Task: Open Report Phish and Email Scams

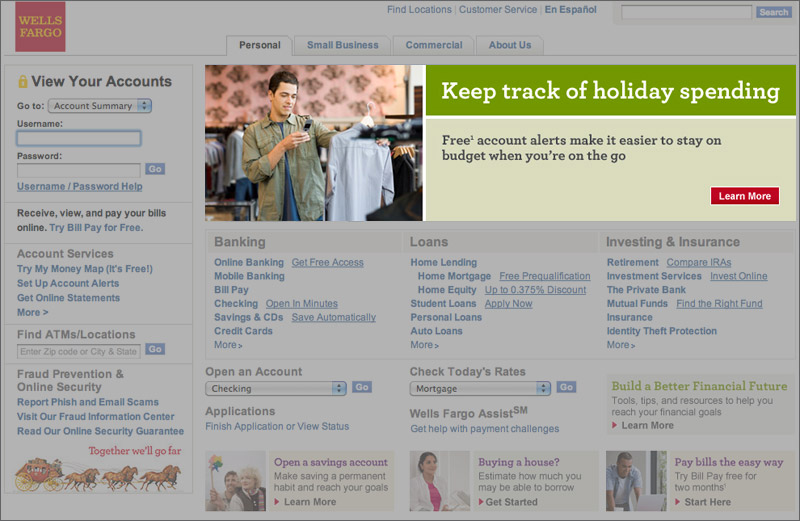Action: pyautogui.click(x=88, y=402)
